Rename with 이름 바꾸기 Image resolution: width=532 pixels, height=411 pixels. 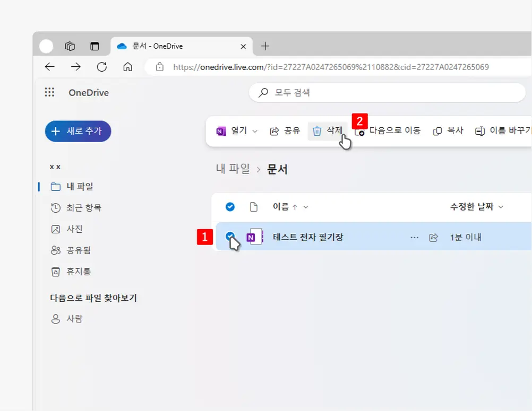point(503,131)
